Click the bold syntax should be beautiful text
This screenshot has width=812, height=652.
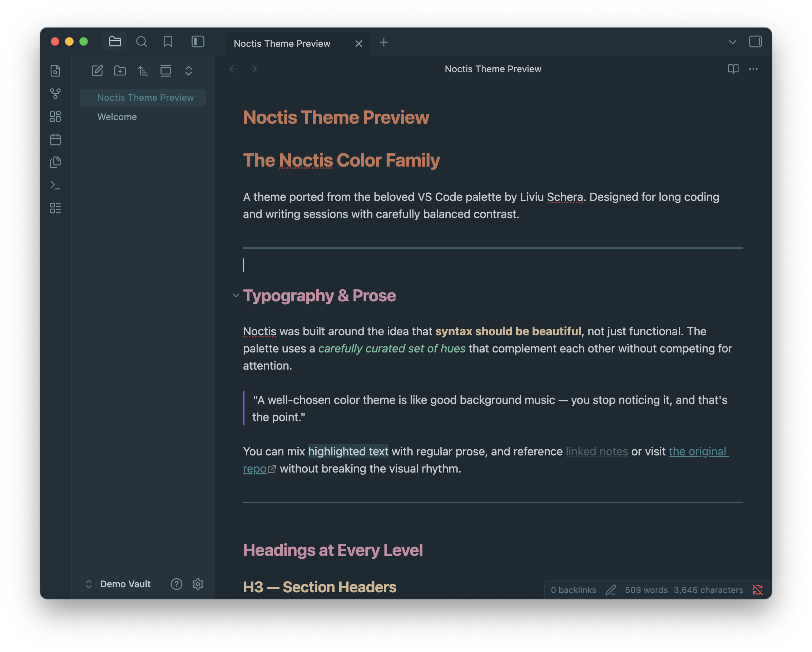point(508,331)
